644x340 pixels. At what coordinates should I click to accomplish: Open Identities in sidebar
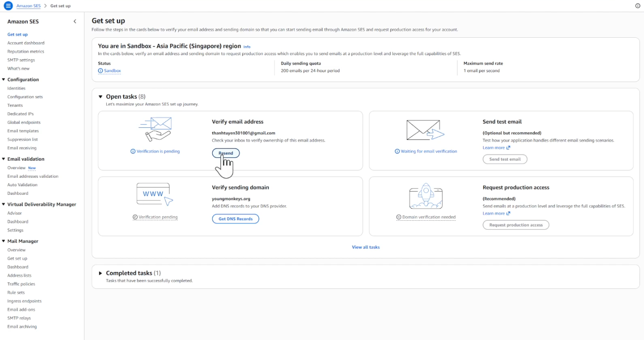coord(17,88)
